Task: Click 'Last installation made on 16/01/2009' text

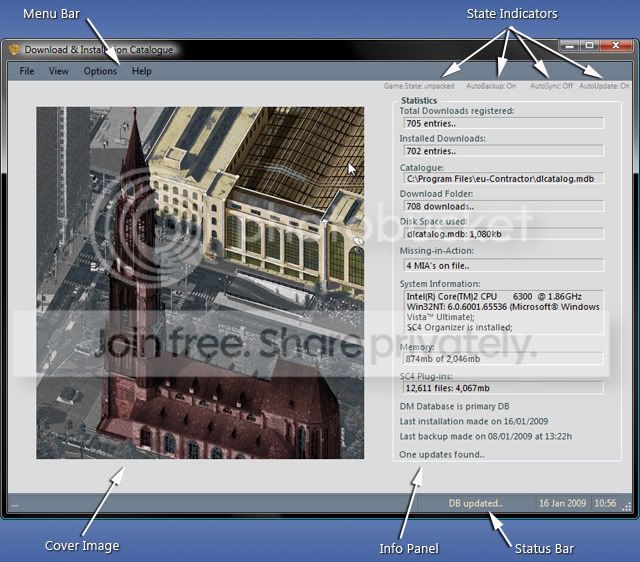Action: click(x=474, y=421)
